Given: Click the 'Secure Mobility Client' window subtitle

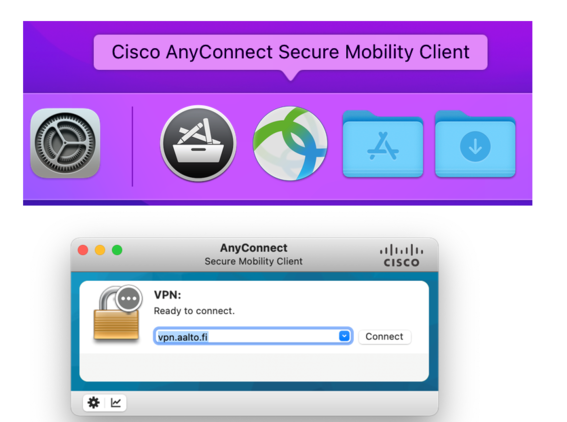Looking at the screenshot, I should click(253, 261).
